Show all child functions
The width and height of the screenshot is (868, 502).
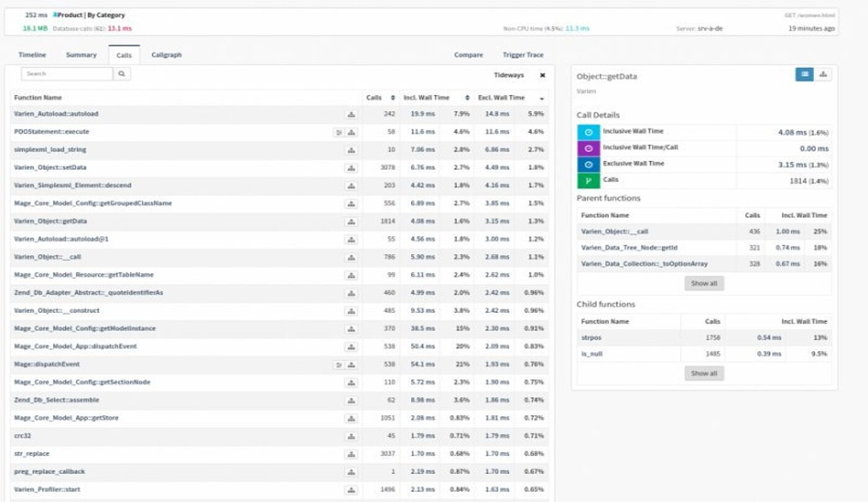tap(704, 373)
